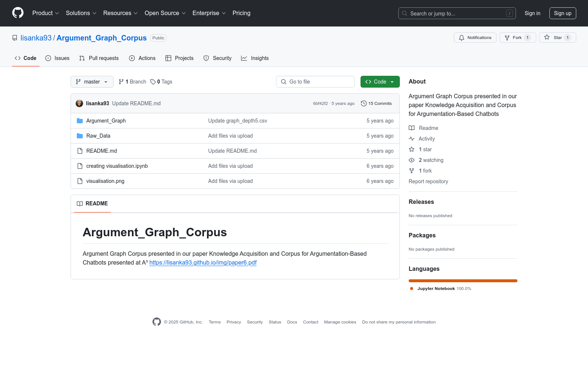Screen dimensions: 588x368
Task: Click the creating visualisation.ipynb file icon
Action: pos(80,166)
